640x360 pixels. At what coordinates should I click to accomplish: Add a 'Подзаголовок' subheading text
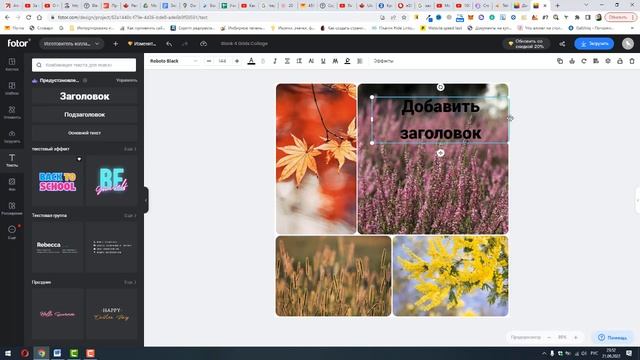84,115
